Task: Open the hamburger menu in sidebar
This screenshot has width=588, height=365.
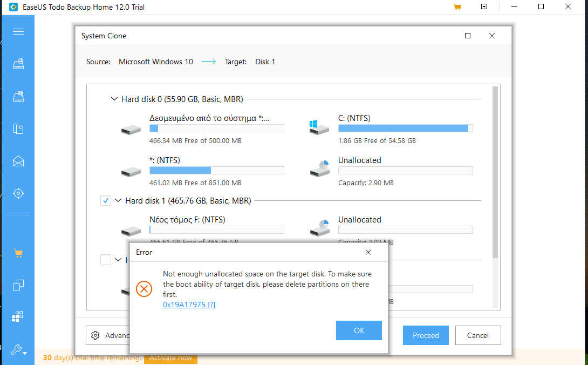Action: [x=18, y=31]
